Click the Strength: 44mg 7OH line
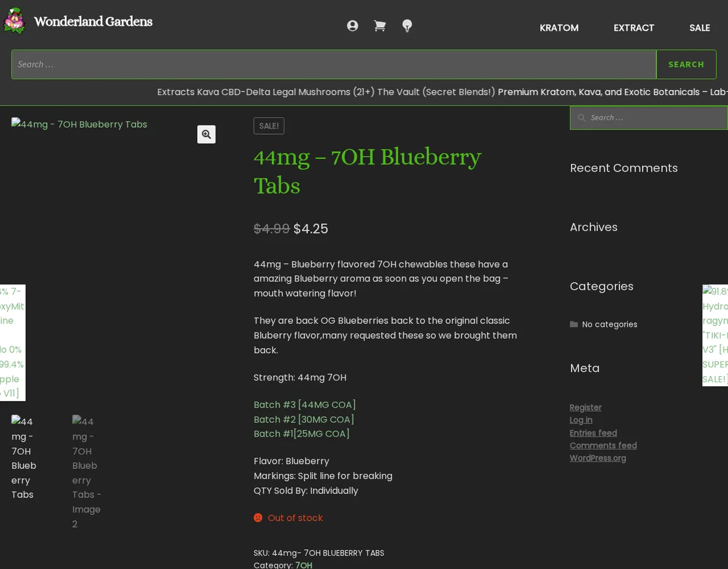The image size is (728, 569). 300,377
